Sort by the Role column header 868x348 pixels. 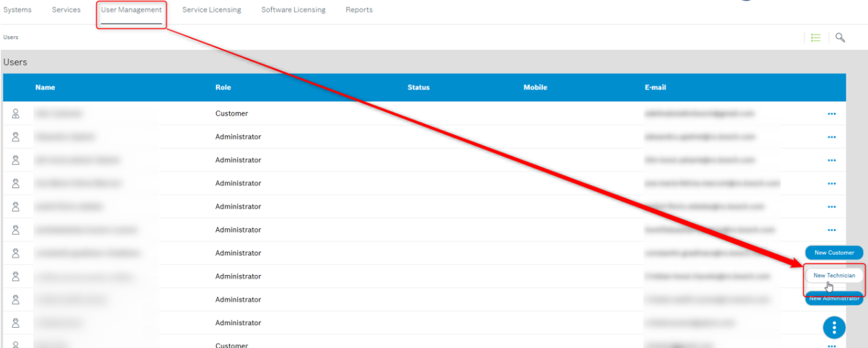pos(223,87)
